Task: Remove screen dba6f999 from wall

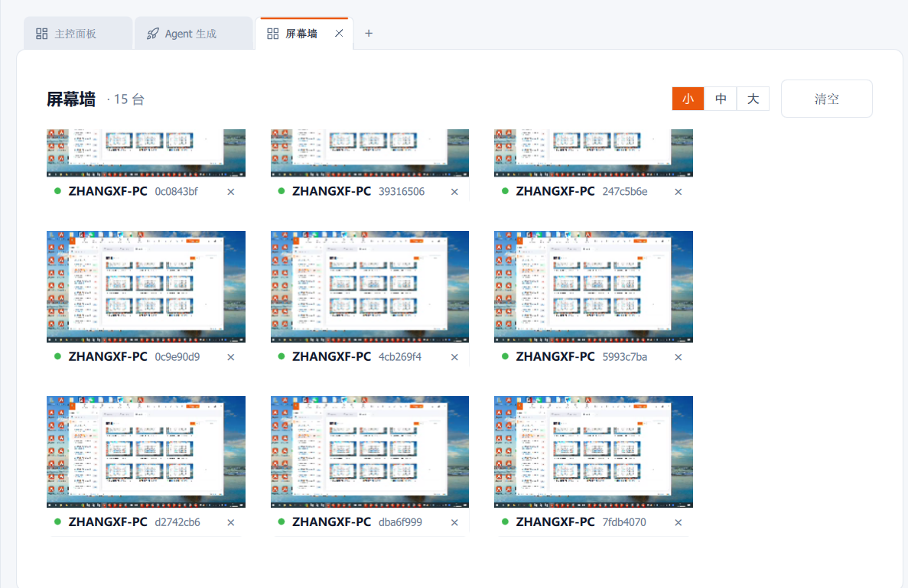Action: click(454, 522)
